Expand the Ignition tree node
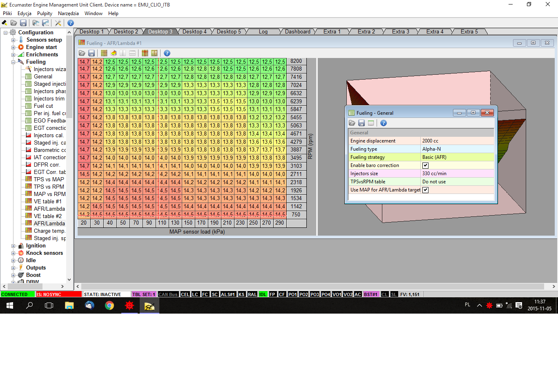Image resolution: width=558 pixels, height=392 pixels. point(13,246)
